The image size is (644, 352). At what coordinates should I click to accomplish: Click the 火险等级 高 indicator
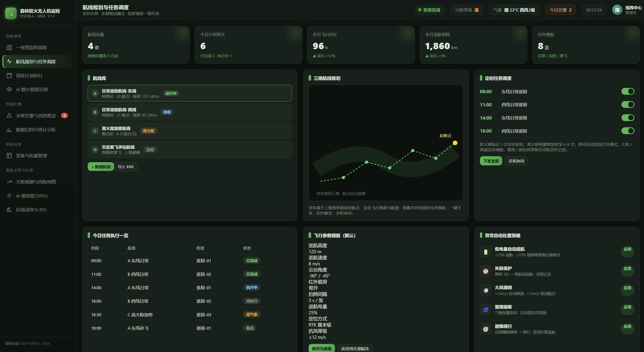click(467, 10)
